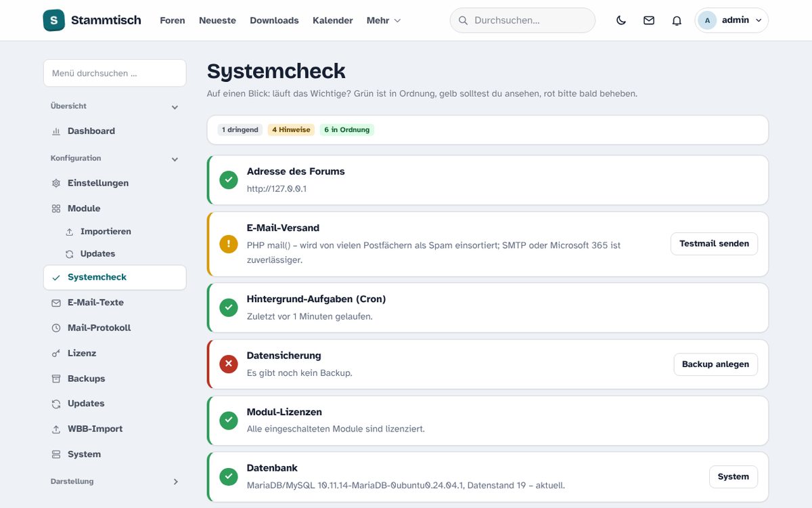
Task: Open the last Updates entry in sidebar
Action: 114,404
